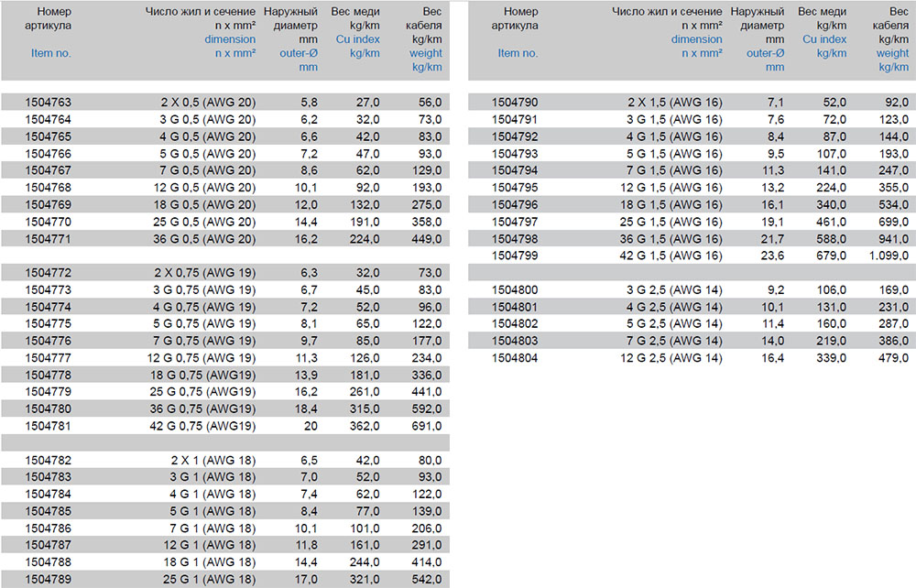Click '12 G 0,75 (AWG 19)' cell
This screenshot has height=588, width=916.
[x=202, y=358]
